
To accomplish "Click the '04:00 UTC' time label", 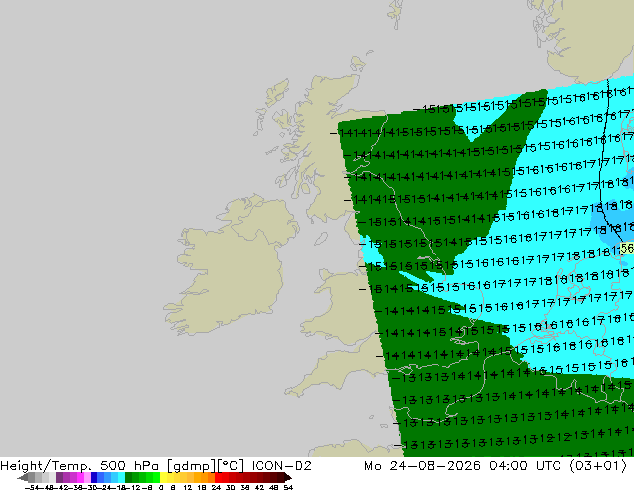I will pos(525,466).
